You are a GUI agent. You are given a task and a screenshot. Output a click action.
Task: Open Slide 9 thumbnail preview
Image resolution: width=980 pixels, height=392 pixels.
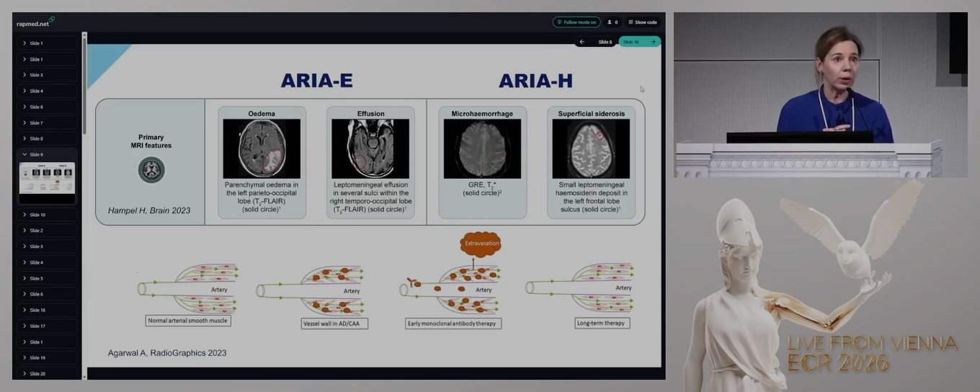[x=47, y=178]
